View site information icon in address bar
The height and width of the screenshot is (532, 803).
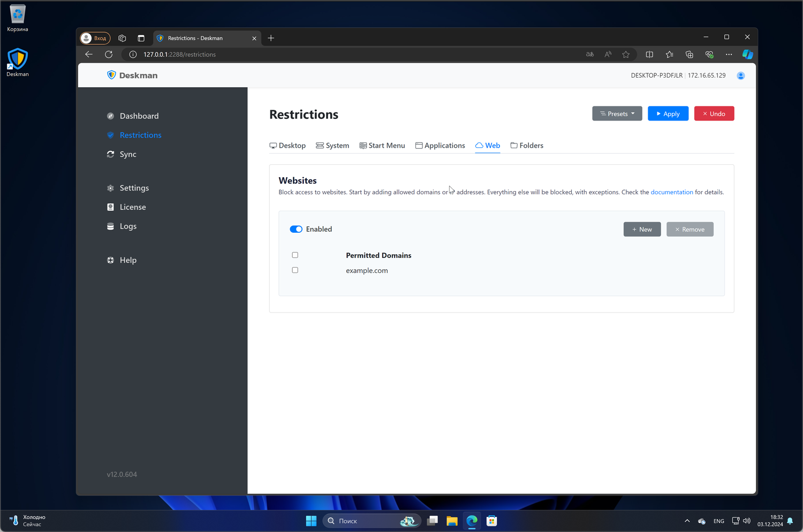tap(133, 55)
